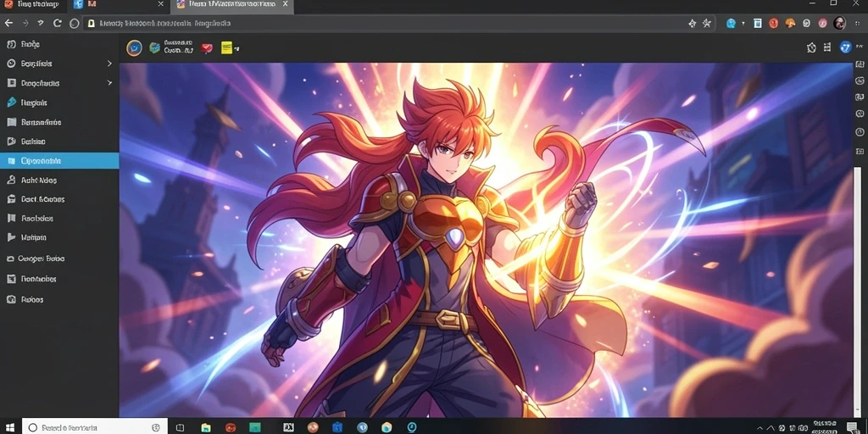Image resolution: width=868 pixels, height=434 pixels.
Task: Expand the third sidebar item chevron
Action: [109, 83]
